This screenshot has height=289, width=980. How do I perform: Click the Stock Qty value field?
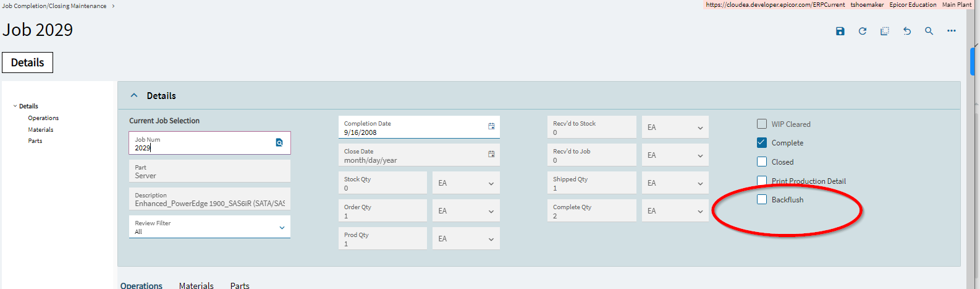click(x=382, y=183)
